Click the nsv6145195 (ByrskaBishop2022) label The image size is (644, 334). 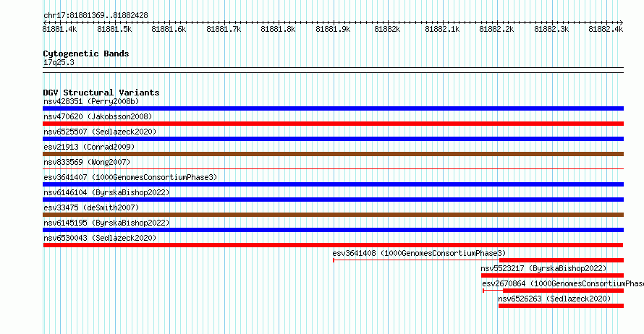point(106,223)
